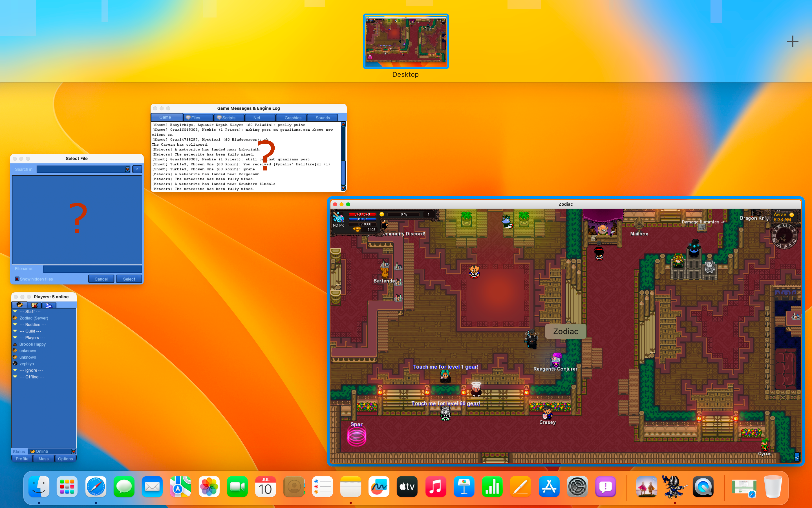
Task: Click the Reagents Conjurer NPC
Action: pyautogui.click(x=556, y=360)
